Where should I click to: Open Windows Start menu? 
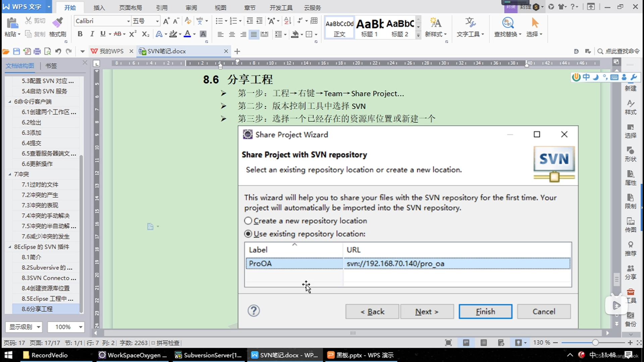point(8,355)
